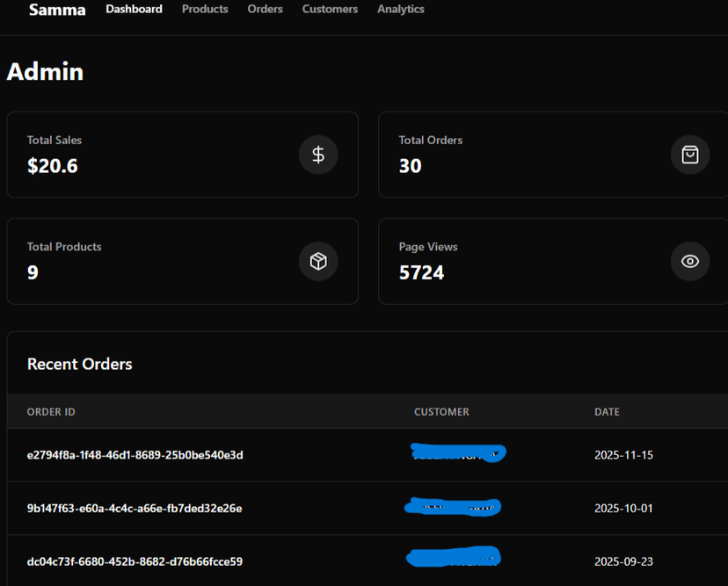This screenshot has width=728, height=586.
Task: Click the Recent Orders section title
Action: [x=79, y=363]
